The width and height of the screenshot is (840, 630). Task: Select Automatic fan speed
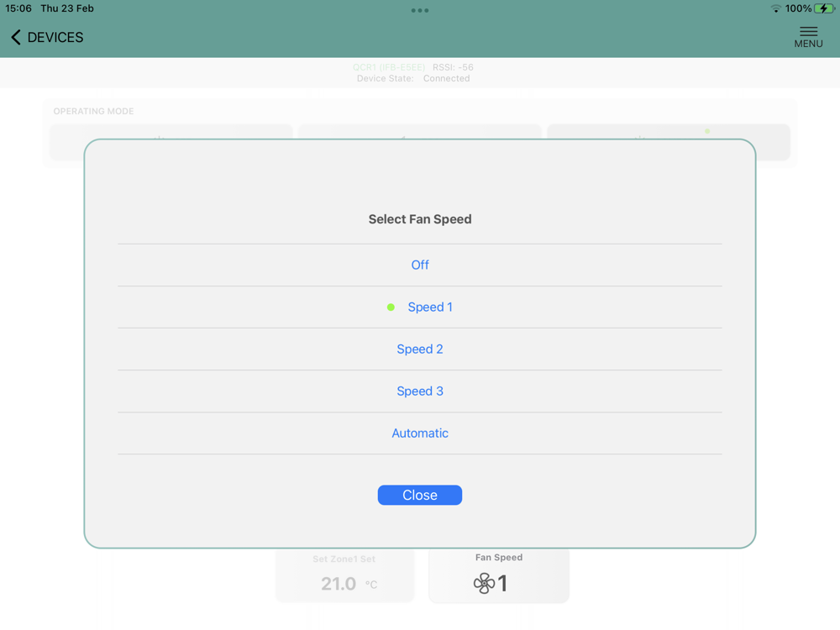pyautogui.click(x=420, y=433)
